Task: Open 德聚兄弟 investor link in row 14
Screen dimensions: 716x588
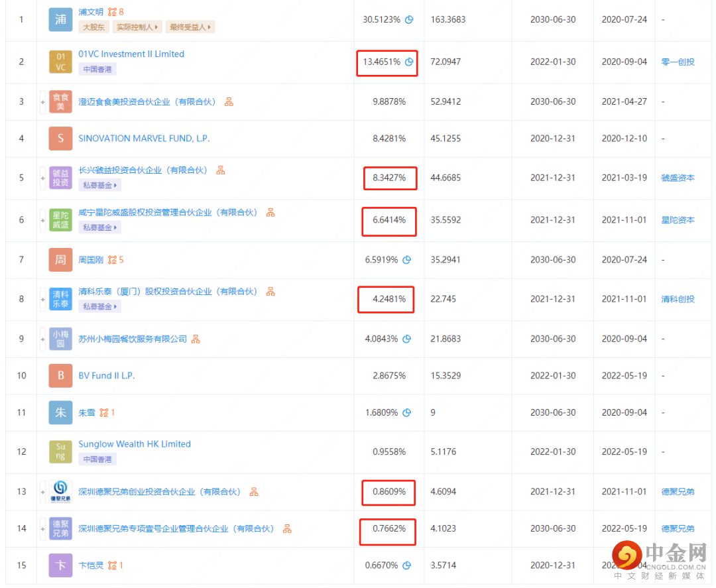Action: coord(678,528)
